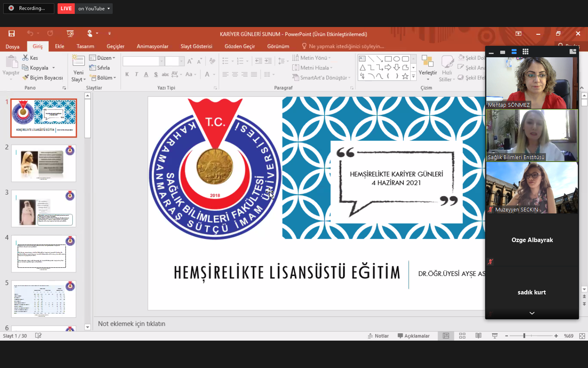Select the star shape in shapes gallery

click(x=405, y=76)
